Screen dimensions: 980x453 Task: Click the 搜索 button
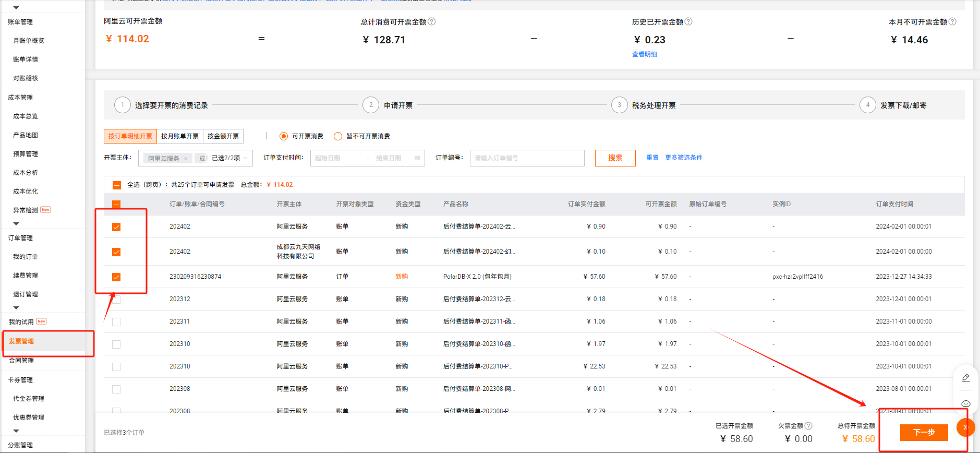[x=615, y=158]
